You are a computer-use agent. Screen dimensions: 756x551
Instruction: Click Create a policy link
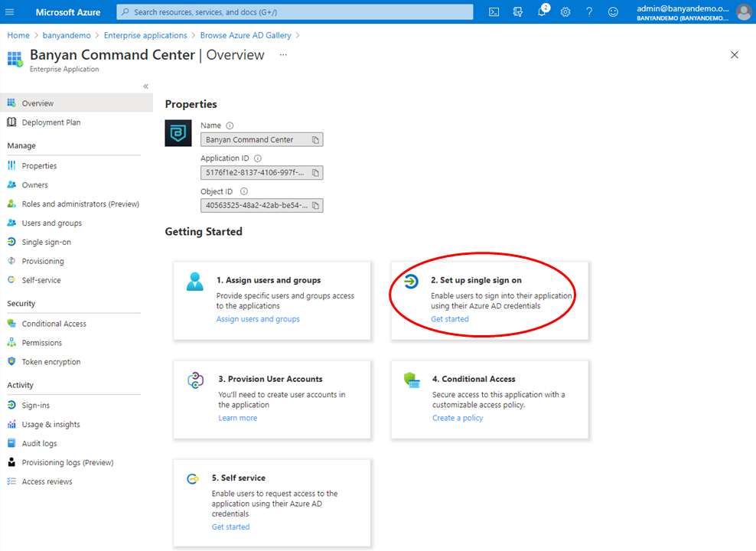pyautogui.click(x=458, y=418)
